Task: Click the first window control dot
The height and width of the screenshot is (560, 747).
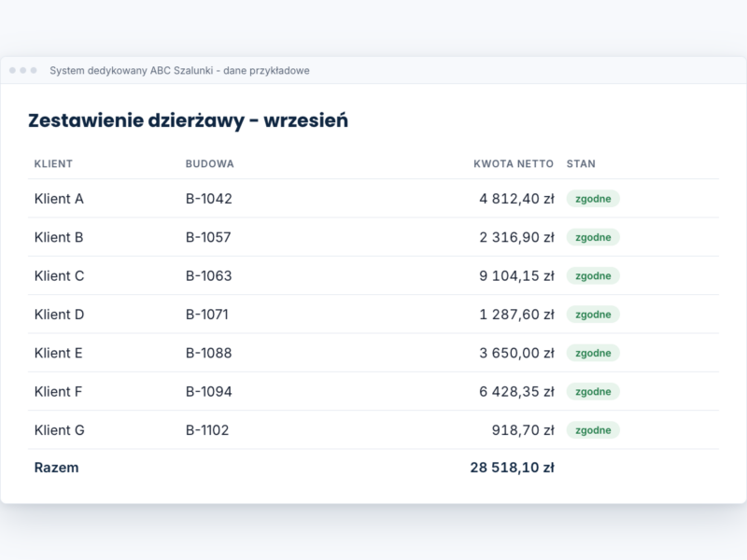Action: coord(12,71)
